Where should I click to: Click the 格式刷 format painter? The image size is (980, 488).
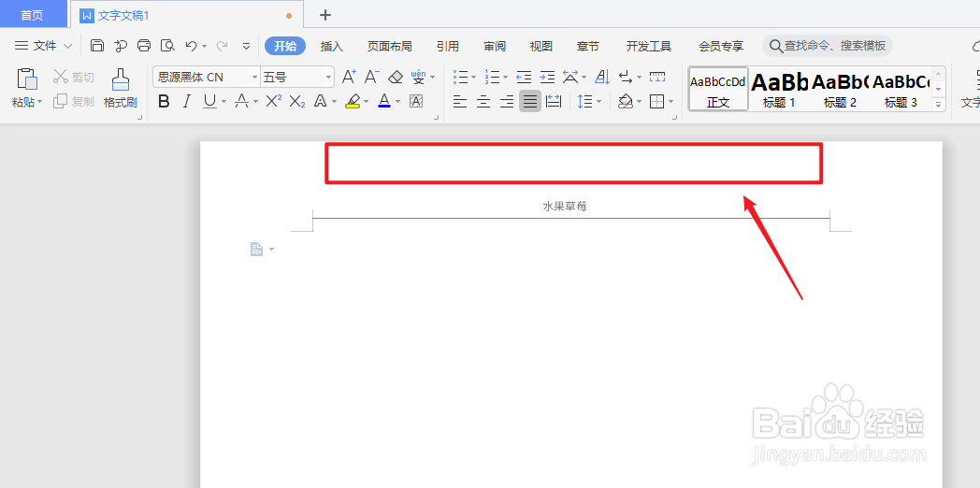(121, 88)
